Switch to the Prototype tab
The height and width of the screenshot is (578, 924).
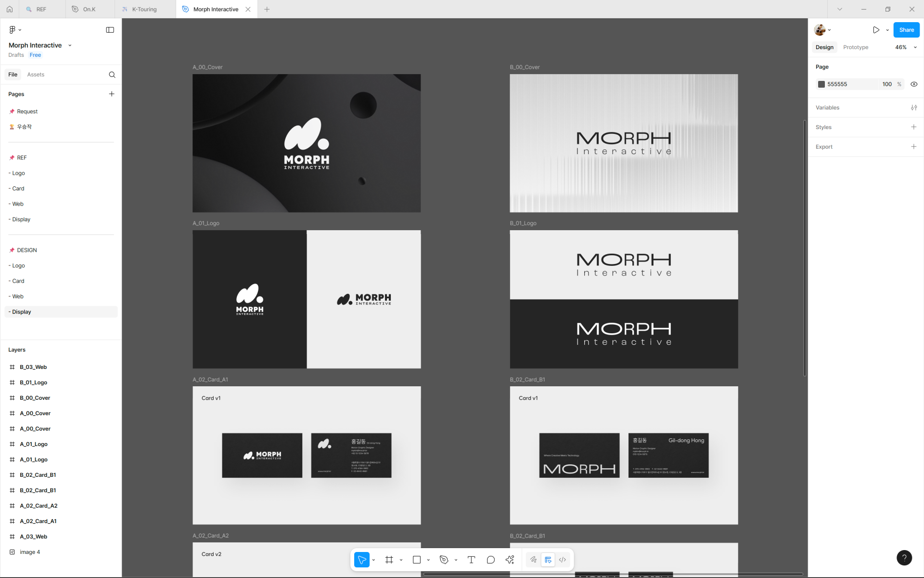pyautogui.click(x=856, y=47)
